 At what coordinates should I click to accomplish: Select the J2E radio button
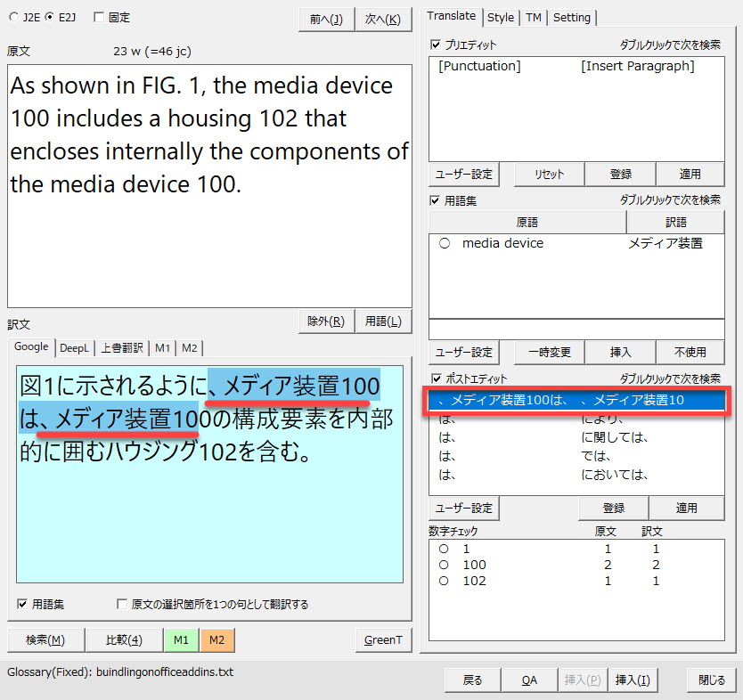tap(12, 18)
